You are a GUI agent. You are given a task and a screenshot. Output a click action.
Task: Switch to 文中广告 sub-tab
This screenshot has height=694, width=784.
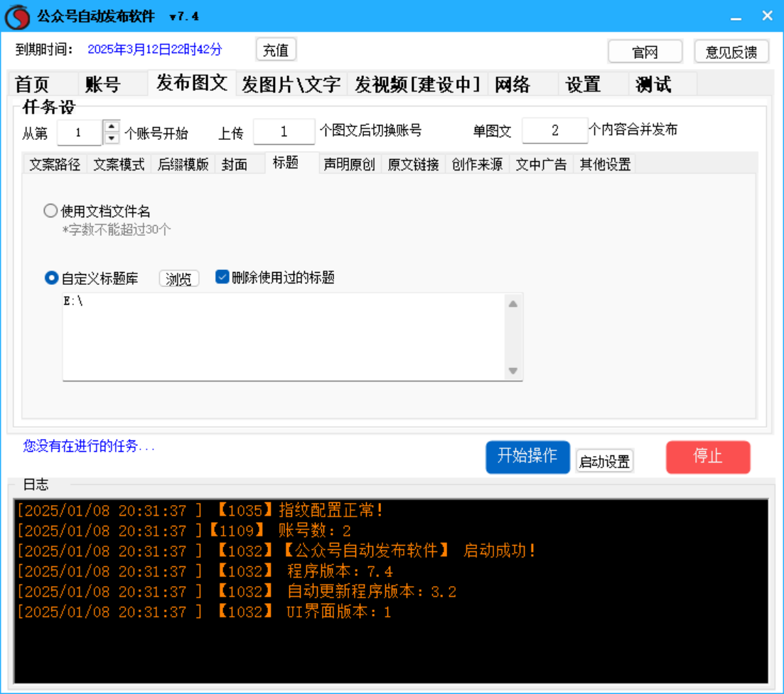point(541,164)
